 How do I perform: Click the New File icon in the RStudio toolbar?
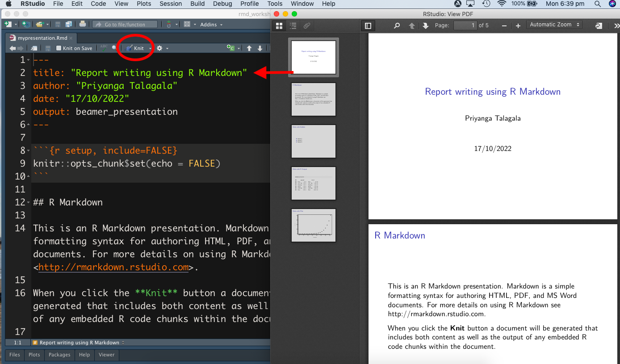8,24
